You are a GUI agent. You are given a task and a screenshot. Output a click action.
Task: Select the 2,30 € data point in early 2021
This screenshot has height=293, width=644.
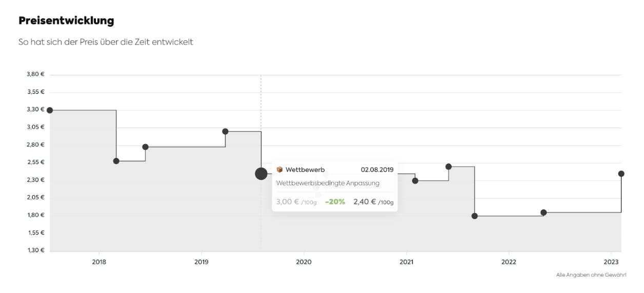[x=415, y=181]
